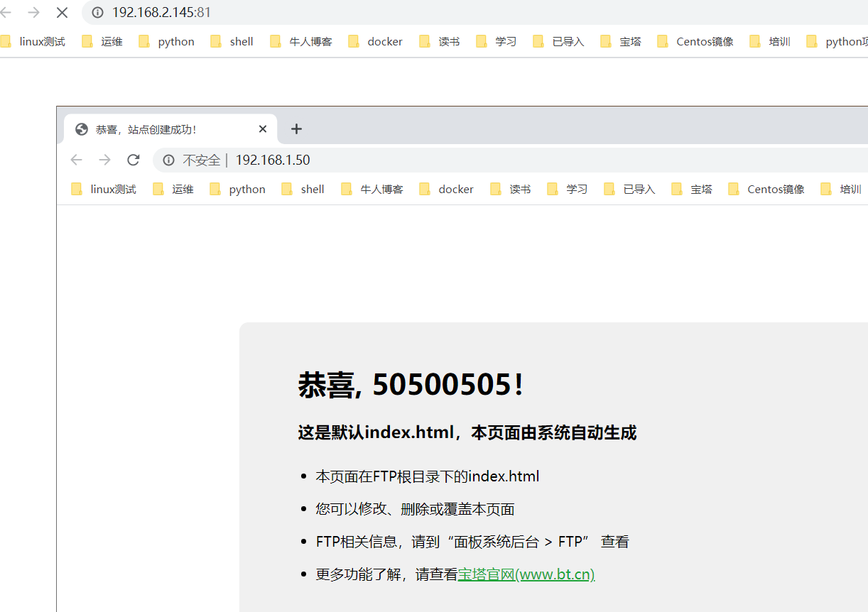The height and width of the screenshot is (612, 868).
Task: Click the globe favicon on the success tab
Action: [x=80, y=129]
